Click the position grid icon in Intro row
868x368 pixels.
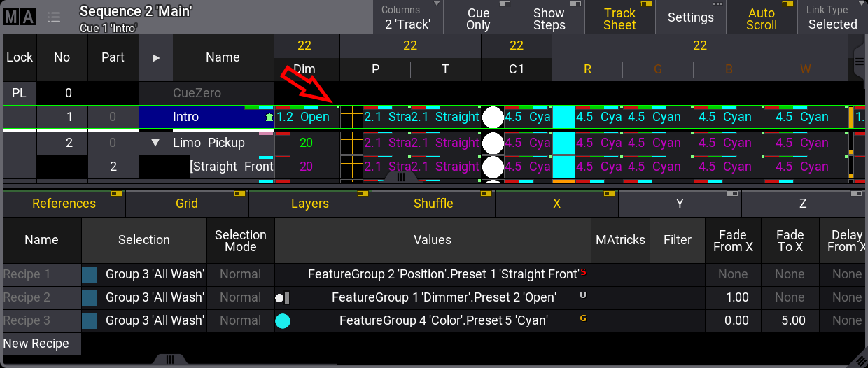pyautogui.click(x=351, y=118)
